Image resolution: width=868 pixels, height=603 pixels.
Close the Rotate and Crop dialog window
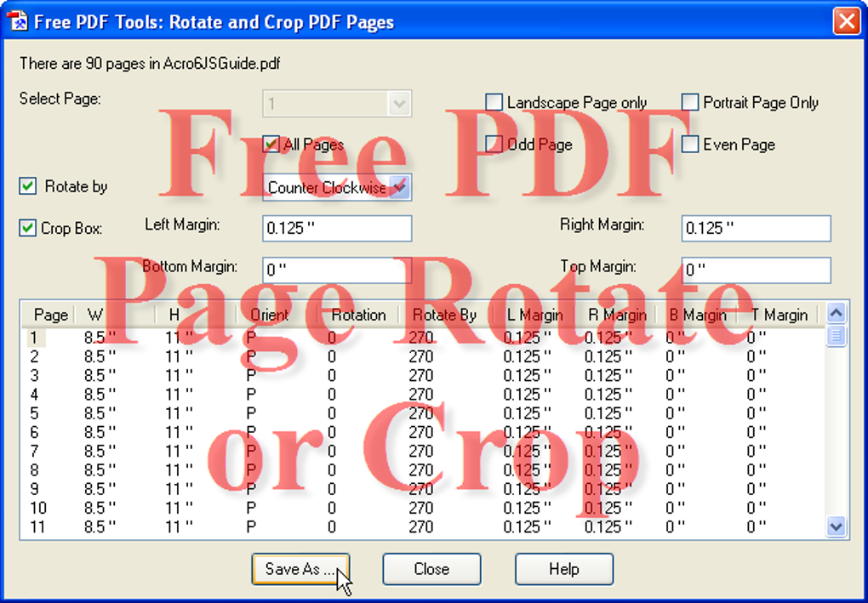847,21
